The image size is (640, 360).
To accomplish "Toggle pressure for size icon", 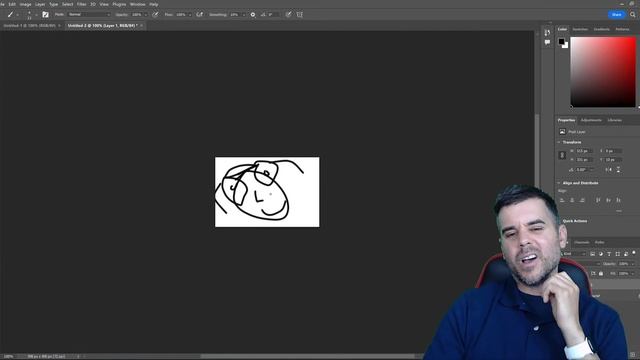I will click(288, 15).
